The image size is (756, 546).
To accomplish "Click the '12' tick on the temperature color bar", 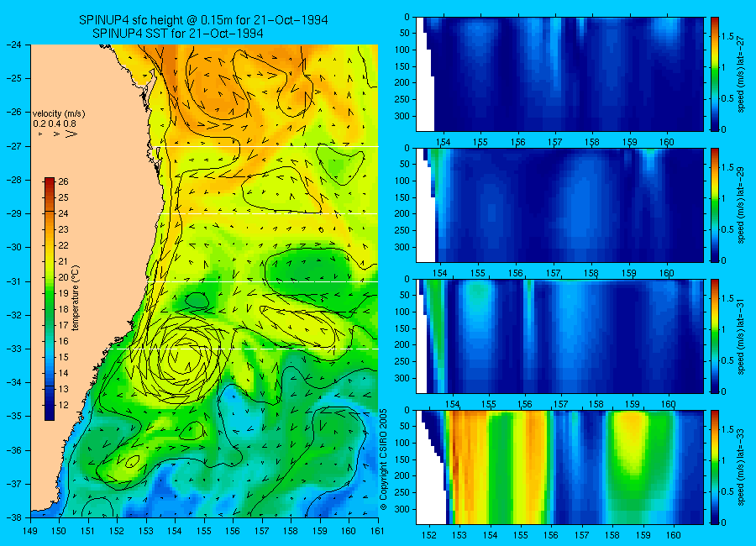I will click(x=63, y=405).
